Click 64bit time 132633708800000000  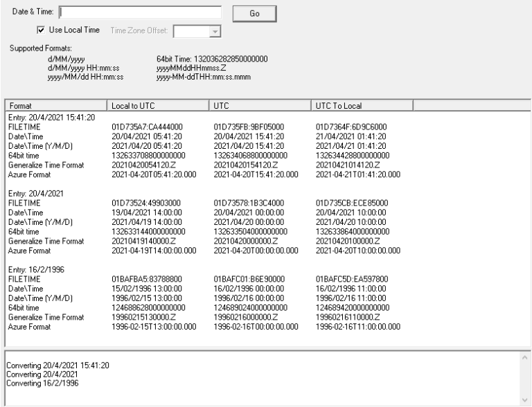(148, 155)
